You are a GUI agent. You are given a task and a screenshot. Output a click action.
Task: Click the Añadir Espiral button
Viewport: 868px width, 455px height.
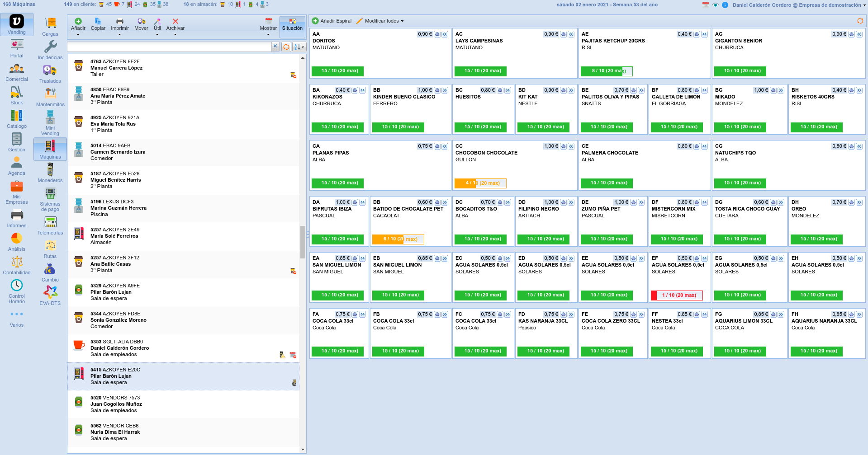click(332, 21)
